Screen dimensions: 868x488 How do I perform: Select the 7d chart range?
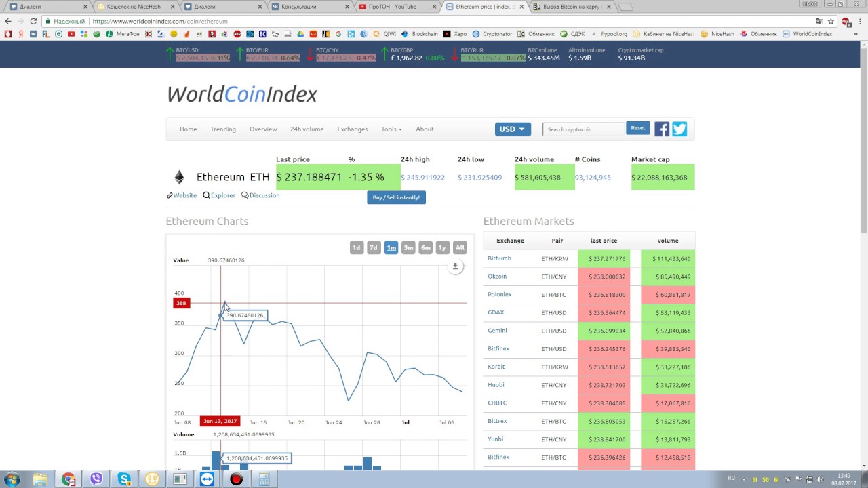click(x=374, y=248)
